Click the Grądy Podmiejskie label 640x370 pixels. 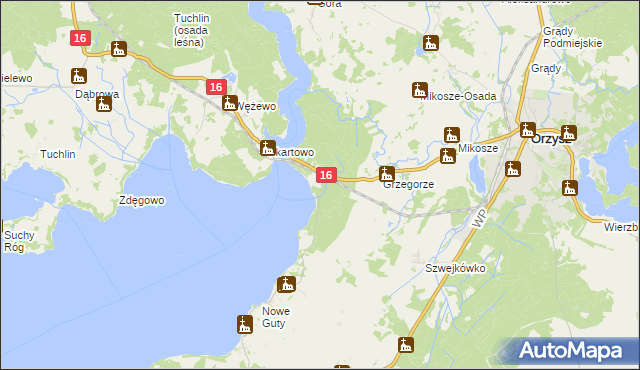[x=572, y=37]
